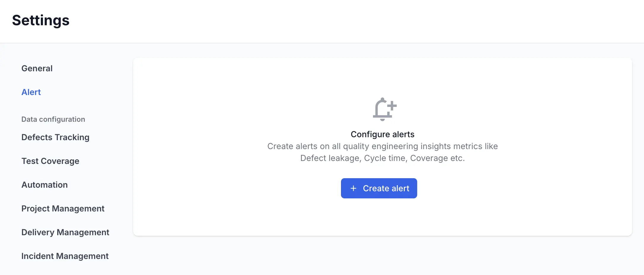644x275 pixels.
Task: Click Create alert to start configuring alerts
Action: pyautogui.click(x=379, y=188)
